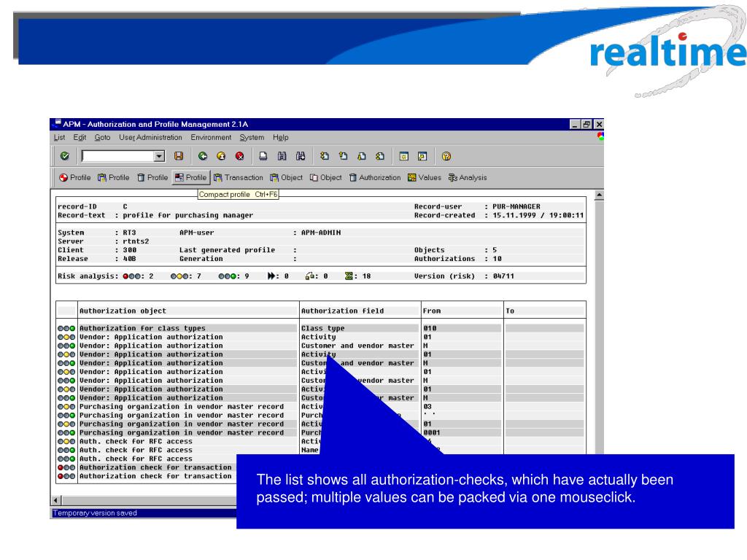Go to the next page icon
This screenshot has width=747, height=560.
362,156
